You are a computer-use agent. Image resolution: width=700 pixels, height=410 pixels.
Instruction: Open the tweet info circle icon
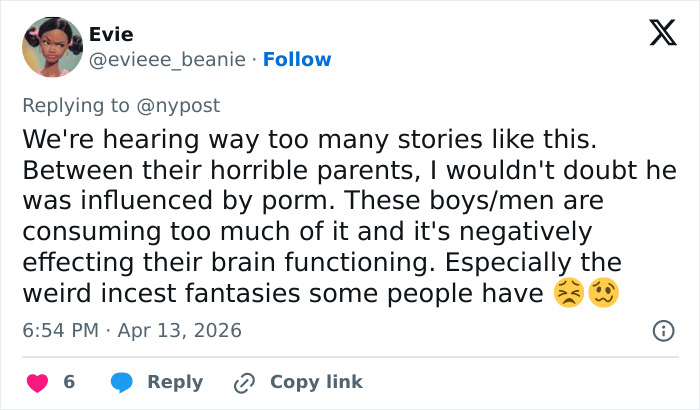pos(662,330)
